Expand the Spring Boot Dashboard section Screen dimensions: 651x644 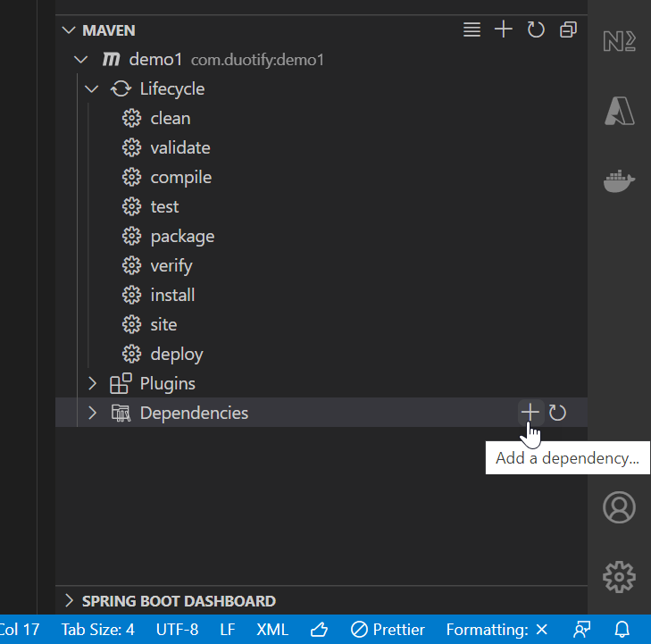[x=70, y=600]
